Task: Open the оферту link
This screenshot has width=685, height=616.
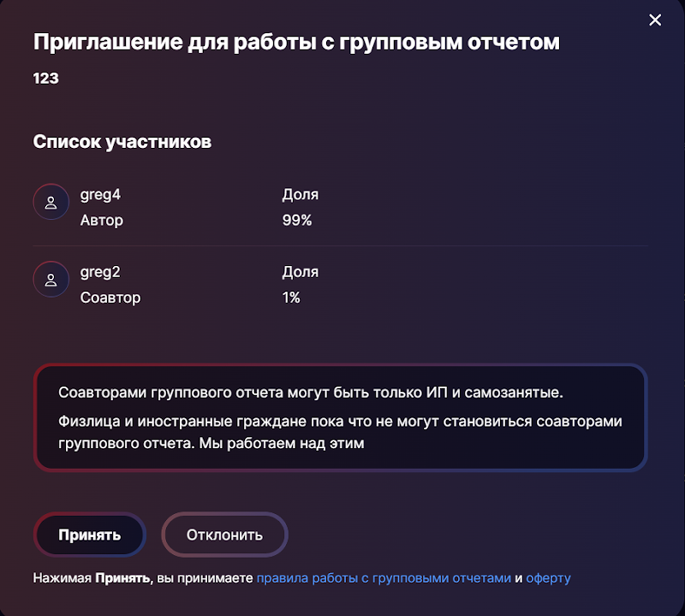Action: click(548, 578)
